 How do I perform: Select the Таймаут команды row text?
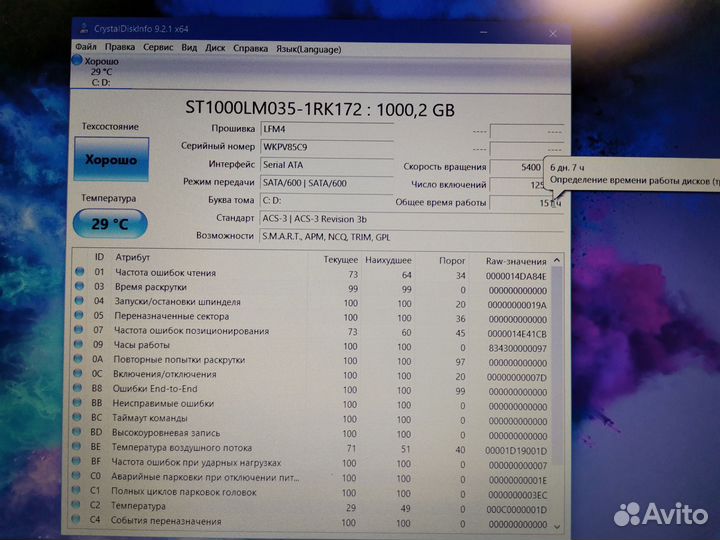(x=150, y=418)
